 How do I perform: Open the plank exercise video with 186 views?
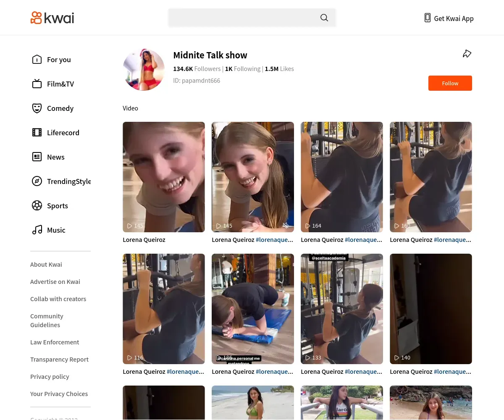click(x=253, y=309)
